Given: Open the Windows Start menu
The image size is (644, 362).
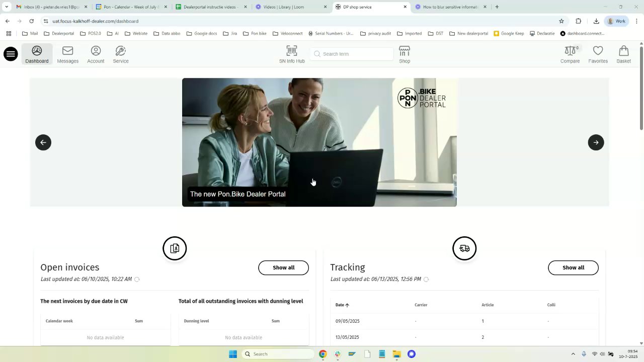Looking at the screenshot, I should (233, 354).
